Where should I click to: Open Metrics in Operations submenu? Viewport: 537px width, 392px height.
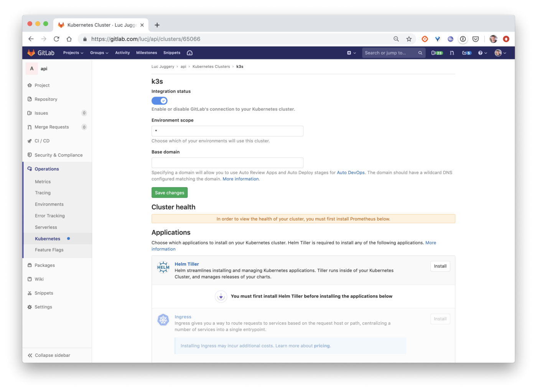[43, 182]
